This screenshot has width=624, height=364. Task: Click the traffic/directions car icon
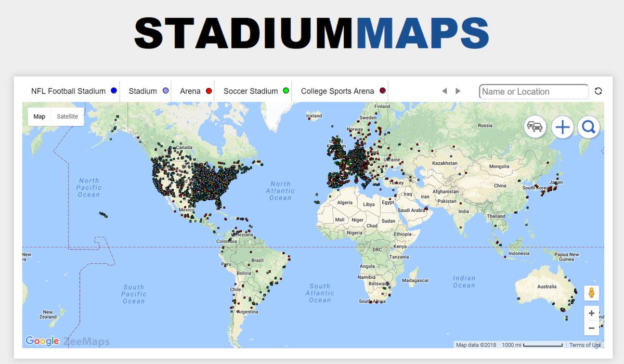[x=535, y=127]
